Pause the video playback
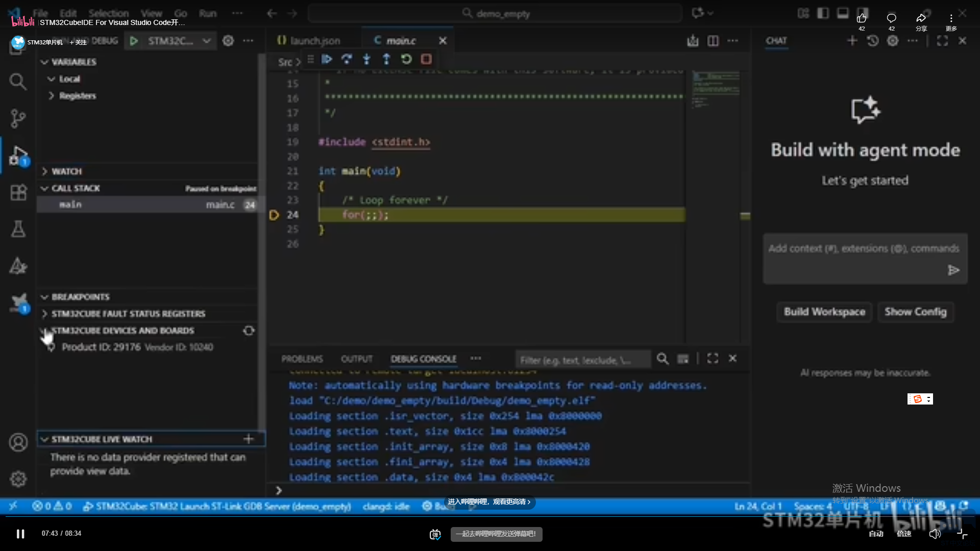Image resolution: width=980 pixels, height=551 pixels. 20,534
